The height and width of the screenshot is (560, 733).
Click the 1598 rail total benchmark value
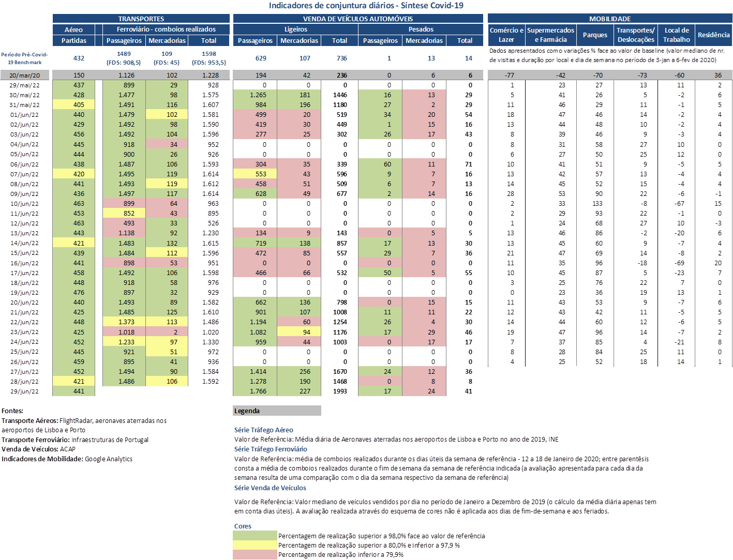(209, 54)
